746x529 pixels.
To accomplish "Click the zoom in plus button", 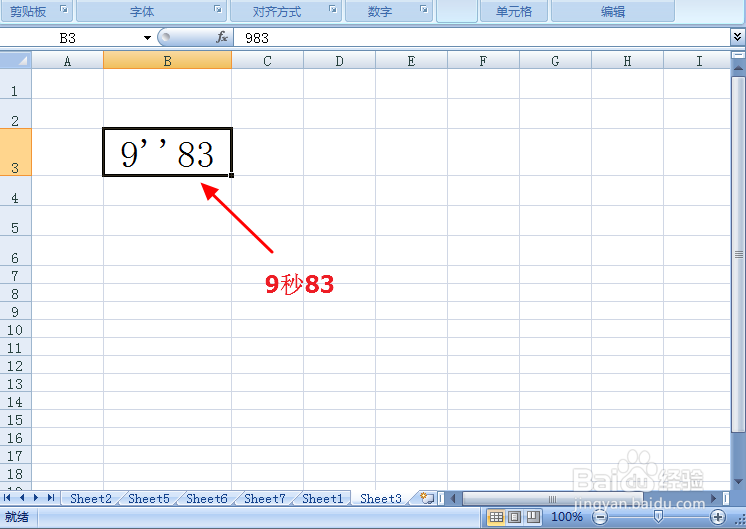I will (x=717, y=517).
